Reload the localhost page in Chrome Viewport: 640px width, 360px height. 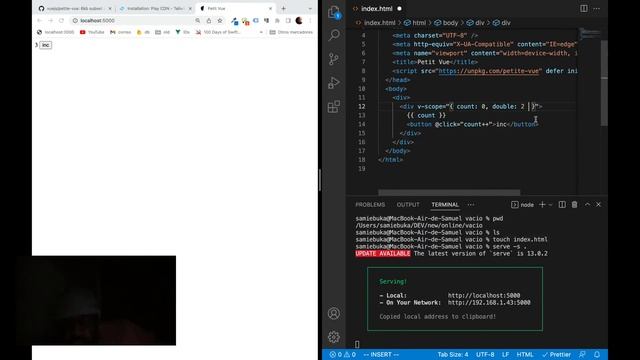[61, 20]
